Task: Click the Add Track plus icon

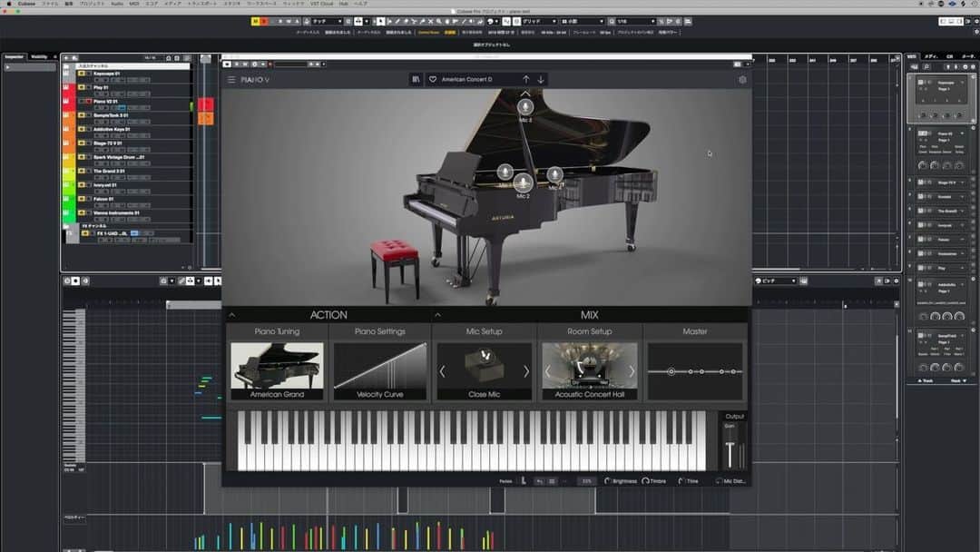Action: pos(66,57)
